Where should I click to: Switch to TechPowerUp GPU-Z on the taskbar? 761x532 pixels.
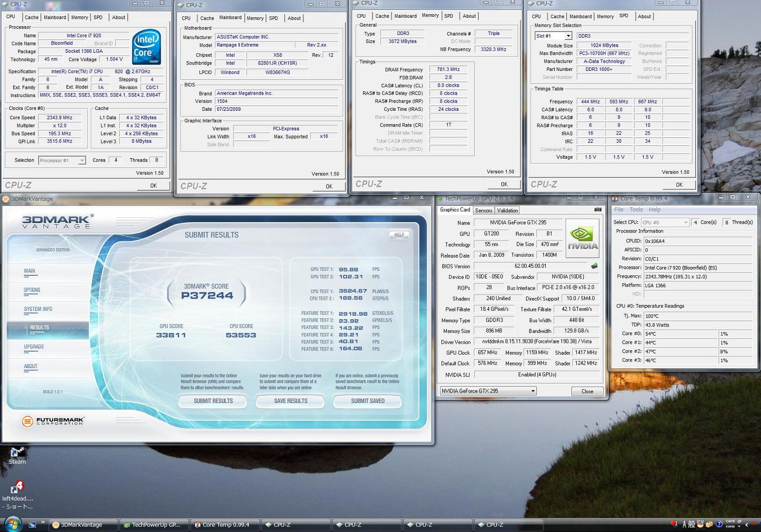point(155,525)
